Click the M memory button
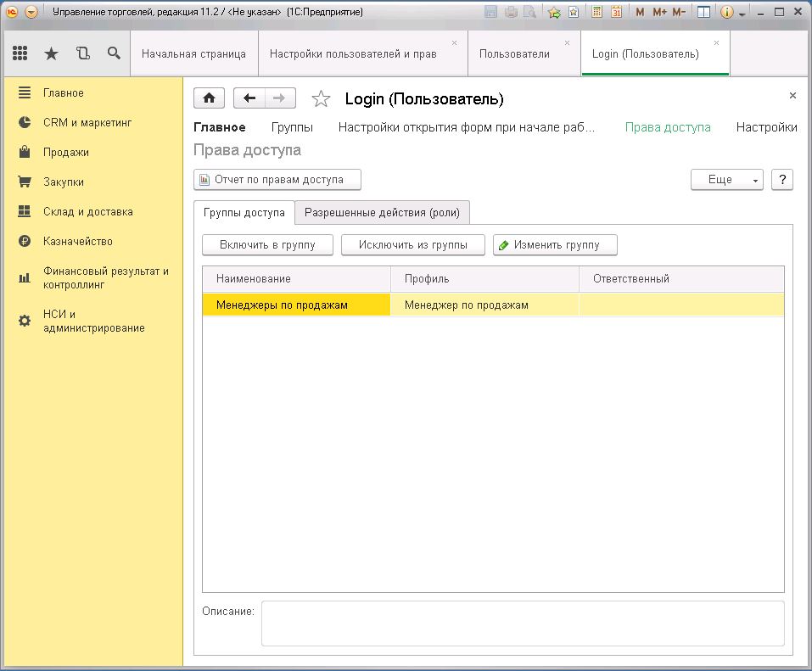The height and width of the screenshot is (671, 812). (x=640, y=11)
